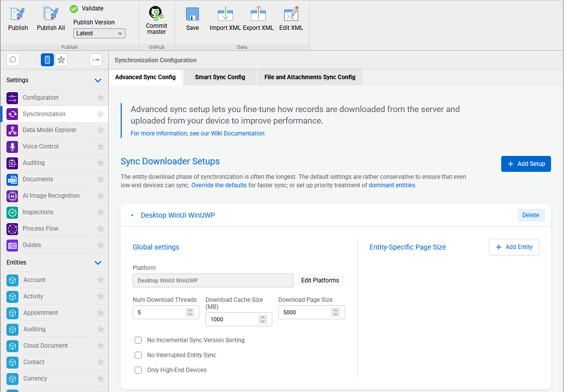This screenshot has width=567, height=392.
Task: Click the Download Page Size field
Action: 311,312
